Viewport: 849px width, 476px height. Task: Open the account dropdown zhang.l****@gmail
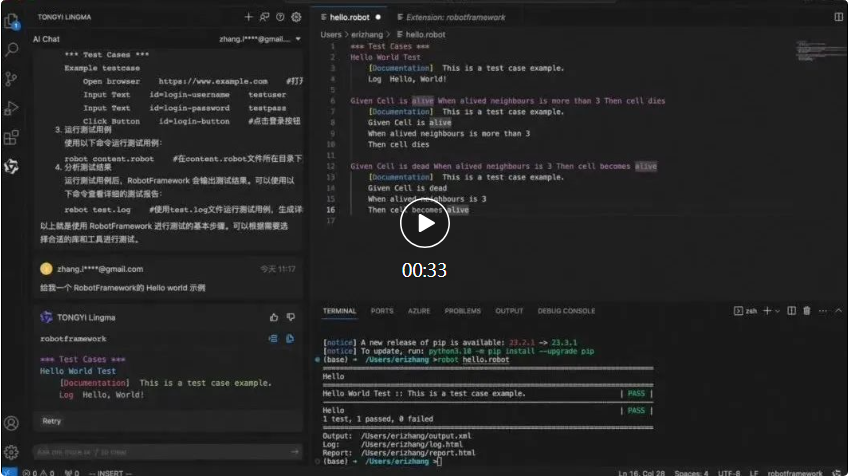point(260,39)
